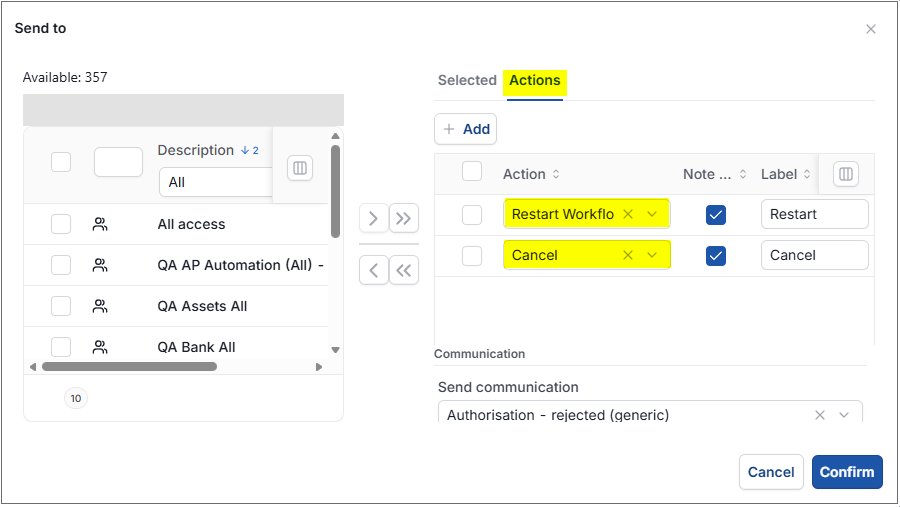Move all items right with double arrow
The image size is (900, 507).
point(404,218)
